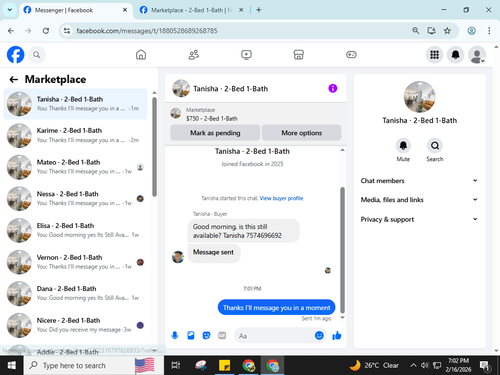The image size is (500, 375).
Task: Open Dana 2-Bed 1-Bath conversation
Action: click(75, 293)
